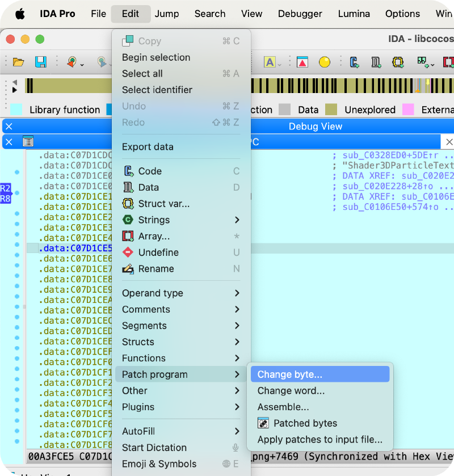Image resolution: width=454 pixels, height=476 pixels.
Task: Open the Debugger menu
Action: (x=300, y=14)
